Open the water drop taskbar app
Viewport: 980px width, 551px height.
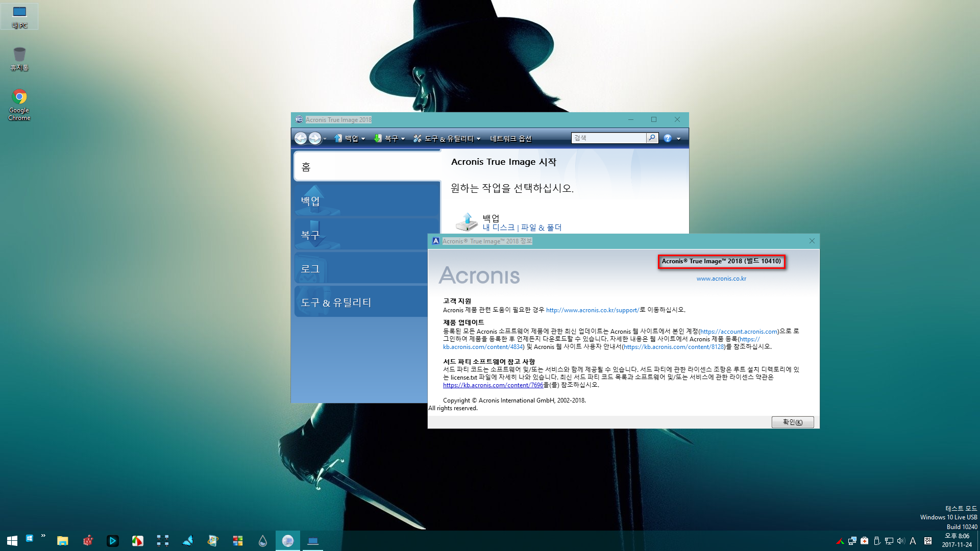[263, 541]
